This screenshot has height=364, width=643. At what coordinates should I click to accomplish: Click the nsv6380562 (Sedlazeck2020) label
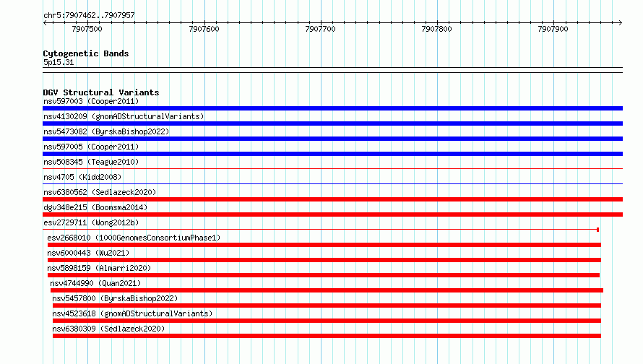(x=100, y=192)
